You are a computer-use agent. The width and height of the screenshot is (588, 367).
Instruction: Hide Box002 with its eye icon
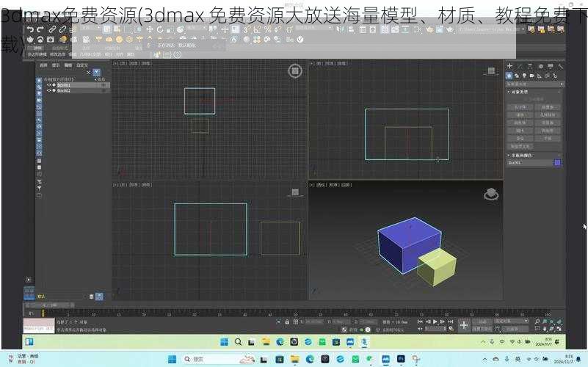coord(48,90)
